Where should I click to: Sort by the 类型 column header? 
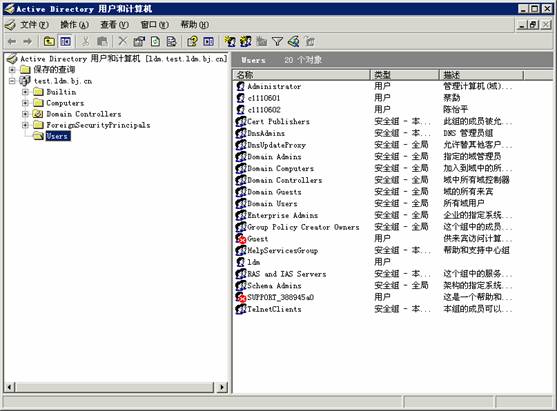pyautogui.click(x=405, y=75)
